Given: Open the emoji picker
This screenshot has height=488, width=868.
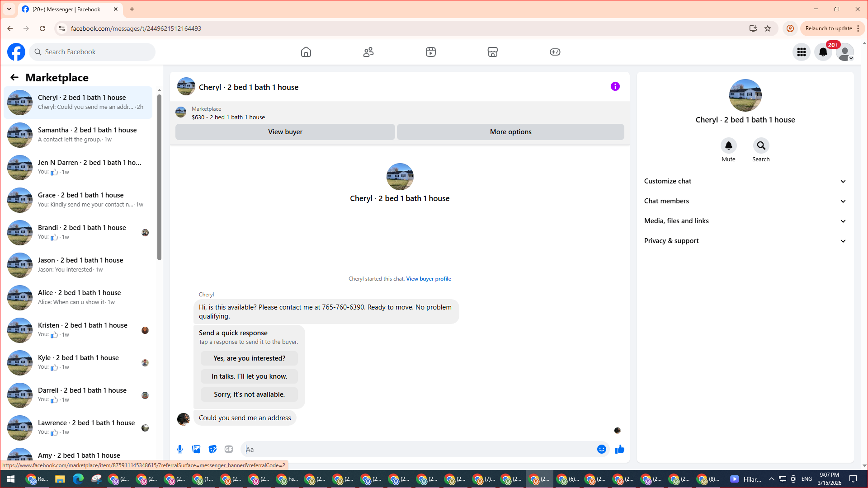Looking at the screenshot, I should tap(602, 449).
